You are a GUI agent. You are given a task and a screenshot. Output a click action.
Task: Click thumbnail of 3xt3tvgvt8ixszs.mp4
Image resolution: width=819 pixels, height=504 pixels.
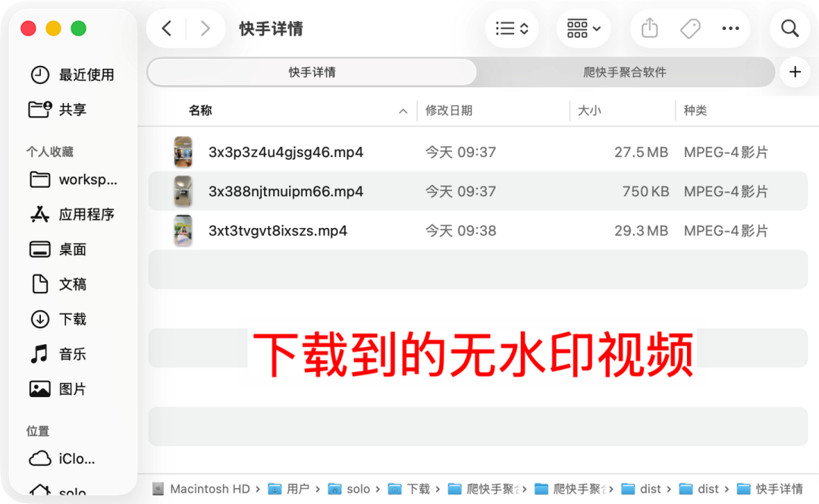coord(183,230)
